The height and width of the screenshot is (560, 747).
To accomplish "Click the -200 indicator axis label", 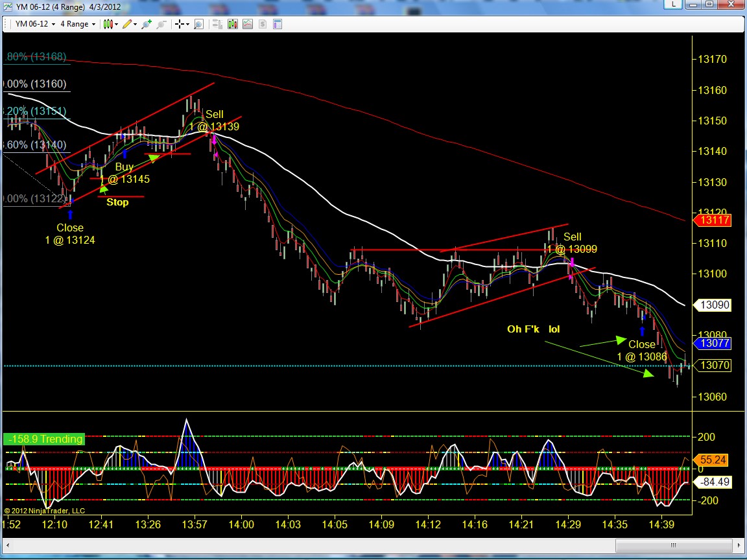I will pyautogui.click(x=707, y=501).
